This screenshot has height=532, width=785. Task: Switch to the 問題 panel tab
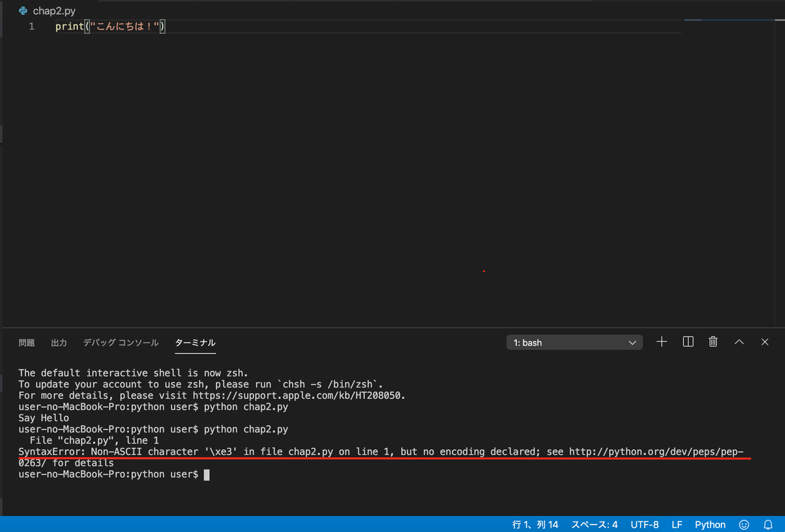(27, 343)
